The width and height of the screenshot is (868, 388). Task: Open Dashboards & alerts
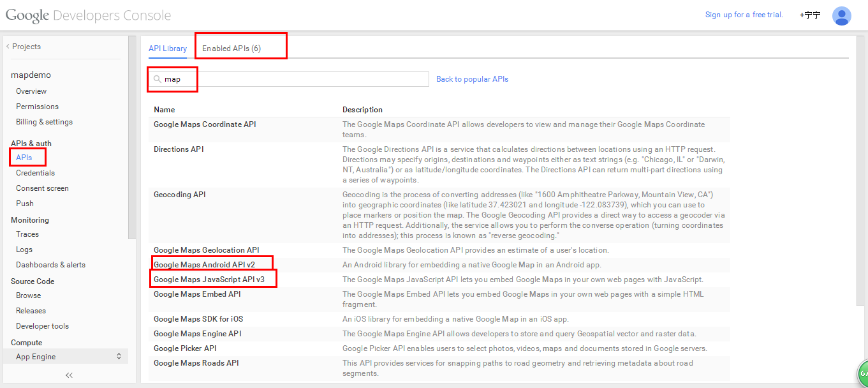(50, 265)
